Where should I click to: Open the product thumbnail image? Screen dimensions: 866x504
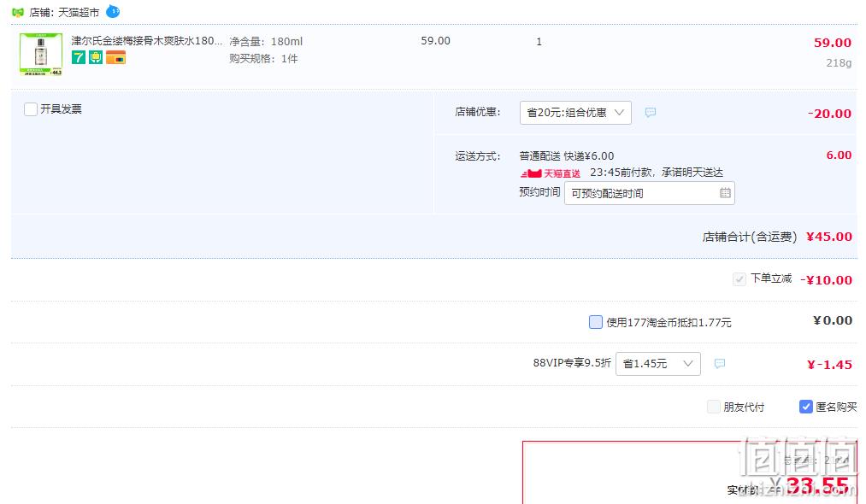click(x=41, y=54)
